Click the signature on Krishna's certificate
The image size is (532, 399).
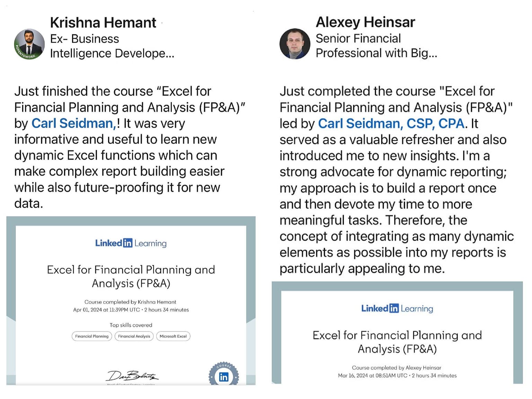tap(132, 376)
